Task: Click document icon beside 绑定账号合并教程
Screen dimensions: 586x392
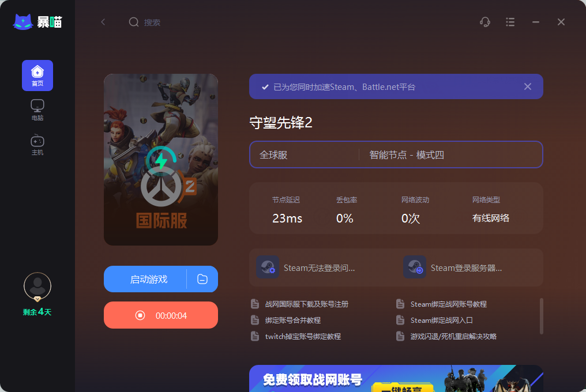Action: [255, 320]
